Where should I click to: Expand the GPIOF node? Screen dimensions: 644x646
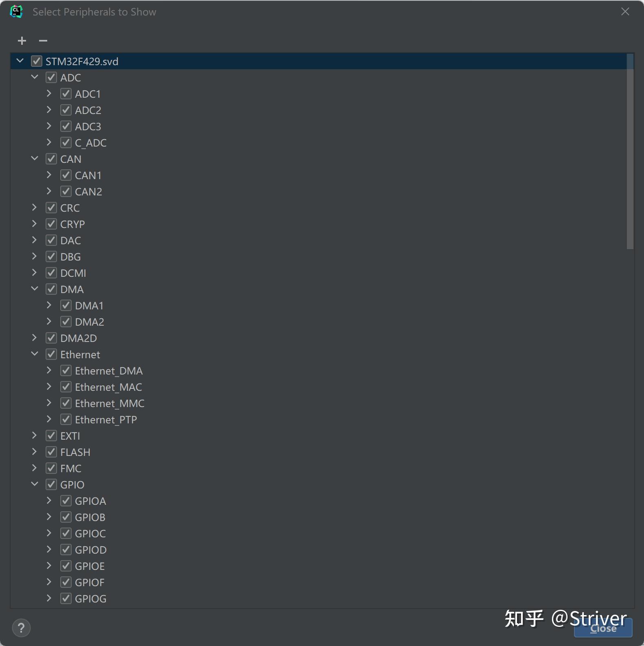coord(49,582)
